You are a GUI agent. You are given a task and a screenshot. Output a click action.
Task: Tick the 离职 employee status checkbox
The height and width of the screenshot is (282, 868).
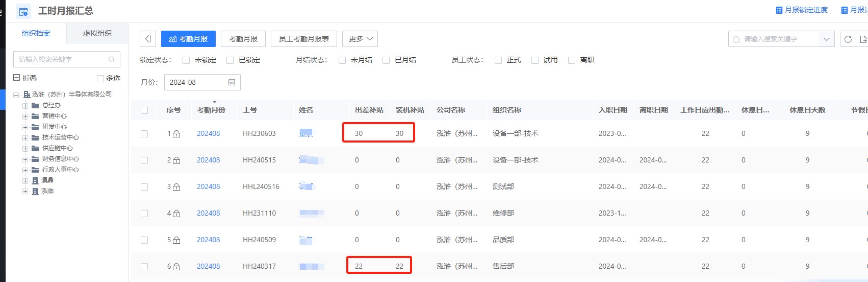572,60
